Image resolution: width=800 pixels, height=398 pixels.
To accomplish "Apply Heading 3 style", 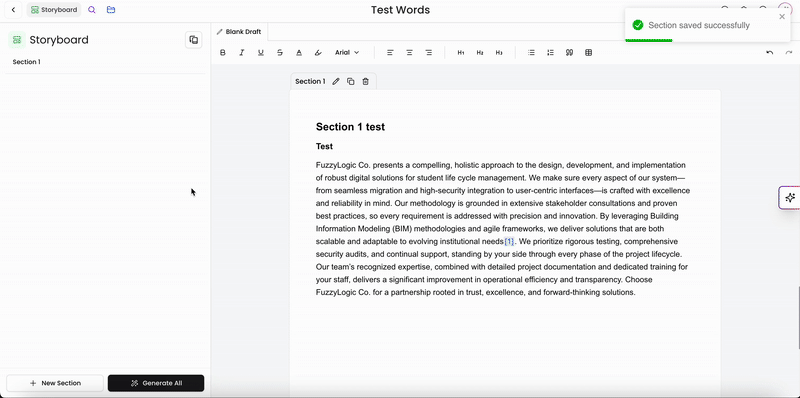I will pyautogui.click(x=499, y=53).
